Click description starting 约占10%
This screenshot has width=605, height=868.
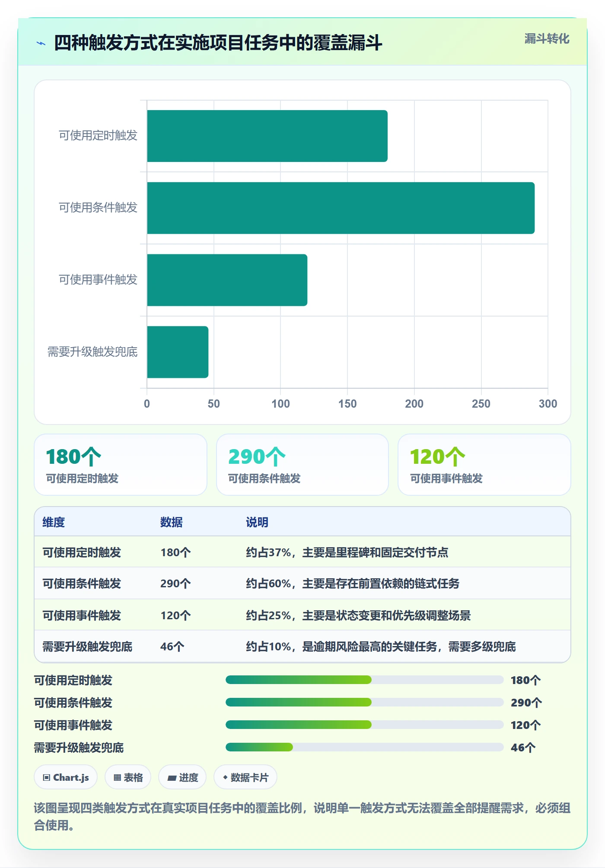pyautogui.click(x=381, y=646)
